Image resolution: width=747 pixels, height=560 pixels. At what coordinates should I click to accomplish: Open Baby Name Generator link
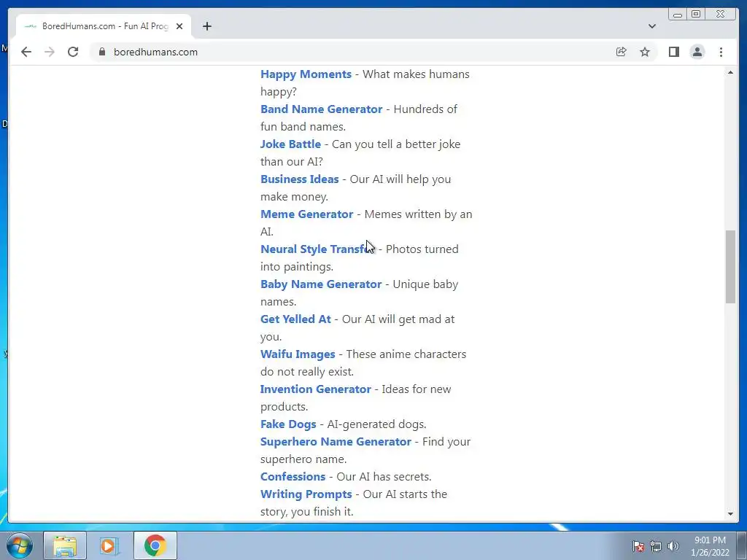[321, 284]
